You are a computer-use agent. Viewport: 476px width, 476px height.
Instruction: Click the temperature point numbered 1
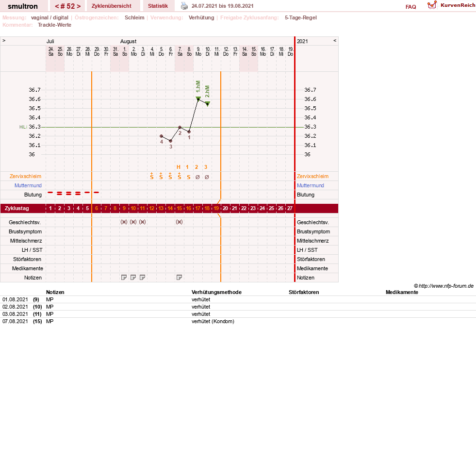(x=189, y=132)
